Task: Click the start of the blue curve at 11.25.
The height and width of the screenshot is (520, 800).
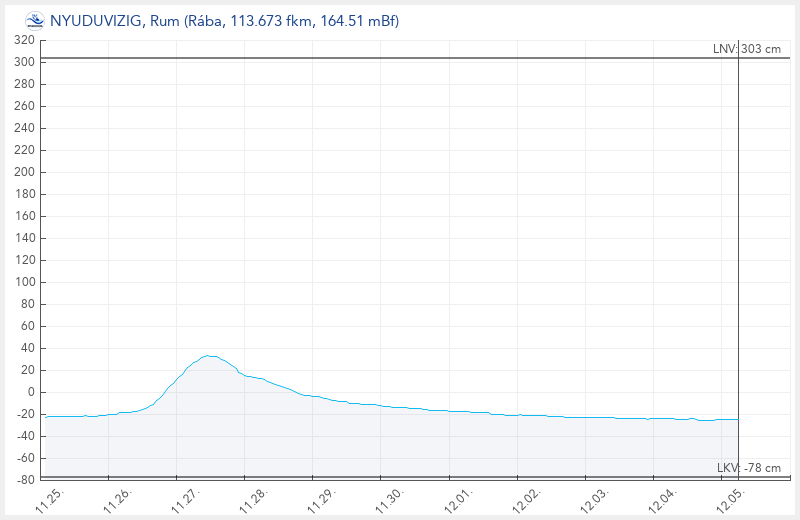Action: [x=47, y=416]
